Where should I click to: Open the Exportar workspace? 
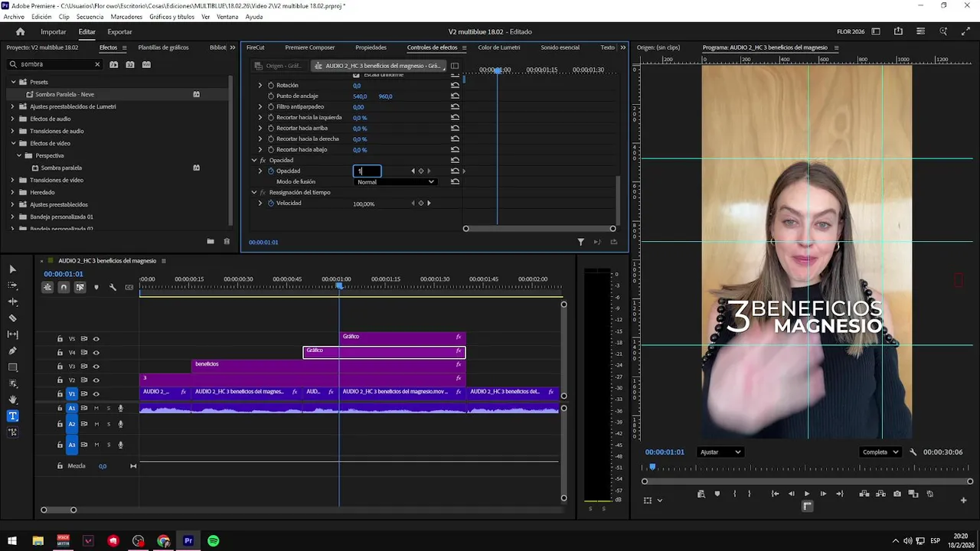(119, 31)
